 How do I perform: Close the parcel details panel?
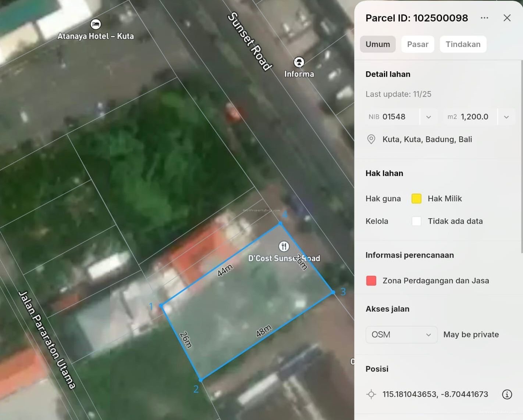(507, 18)
